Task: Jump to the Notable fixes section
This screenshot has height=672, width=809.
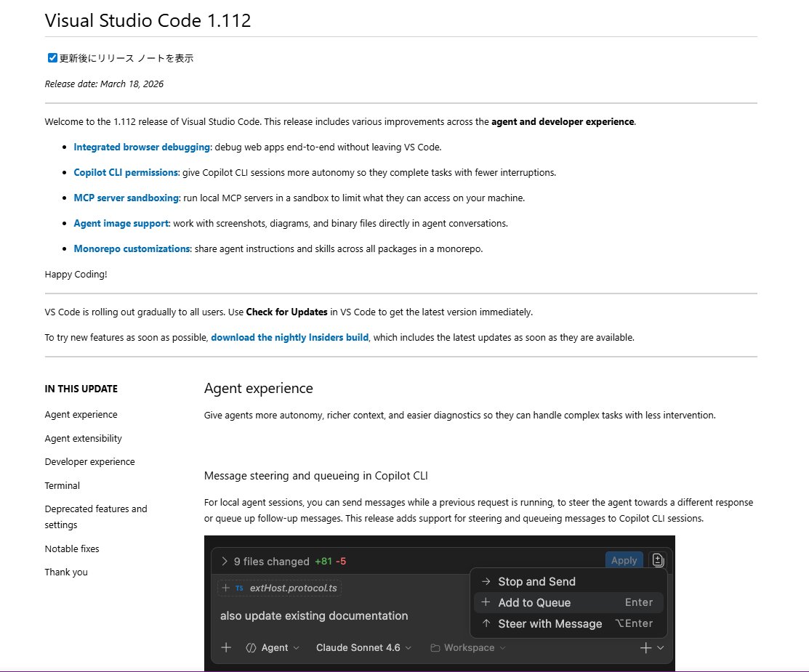Action: pyautogui.click(x=71, y=548)
